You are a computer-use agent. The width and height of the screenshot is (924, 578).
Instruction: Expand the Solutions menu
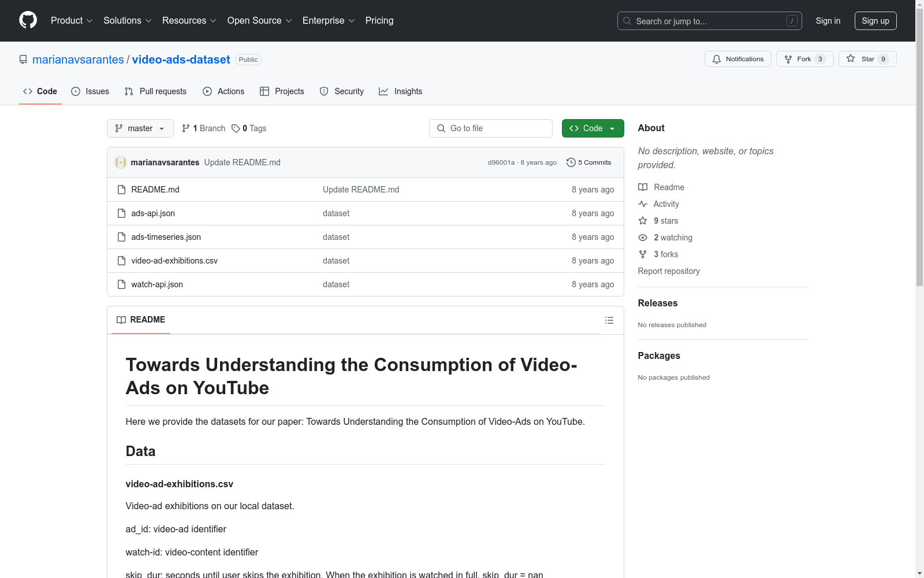pos(128,20)
